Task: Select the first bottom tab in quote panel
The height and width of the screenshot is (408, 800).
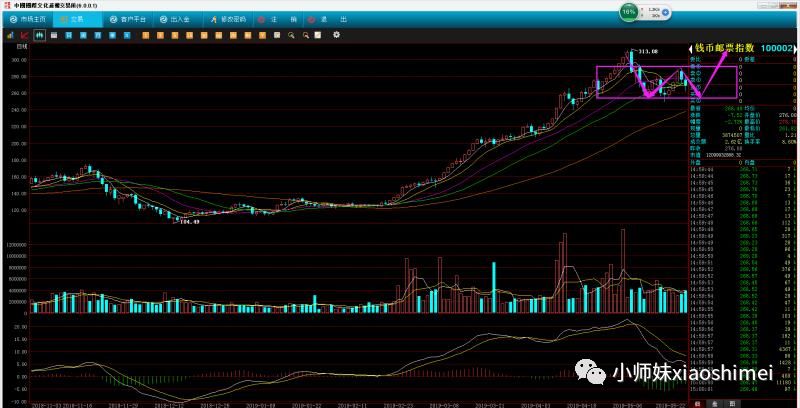Action: (698, 403)
